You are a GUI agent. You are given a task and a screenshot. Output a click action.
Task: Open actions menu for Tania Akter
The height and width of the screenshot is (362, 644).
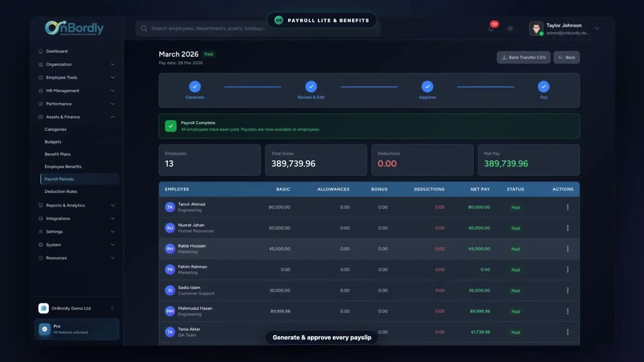tap(568, 332)
